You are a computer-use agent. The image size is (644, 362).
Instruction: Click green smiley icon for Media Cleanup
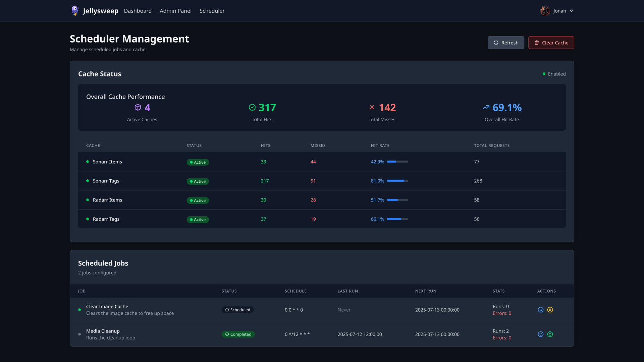click(x=550, y=334)
